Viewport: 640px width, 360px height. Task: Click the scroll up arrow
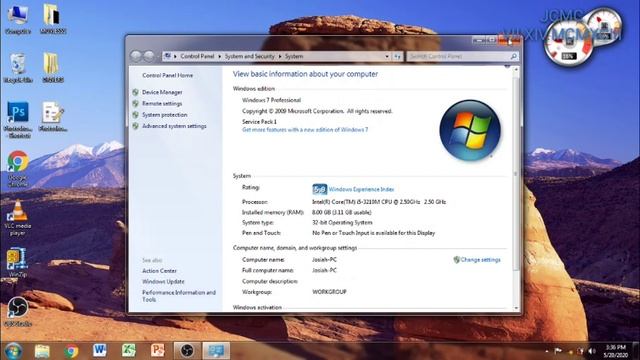[x=516, y=70]
